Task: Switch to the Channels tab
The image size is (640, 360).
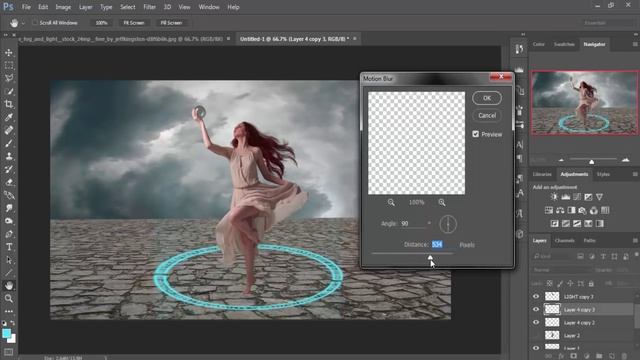Action: (x=564, y=240)
